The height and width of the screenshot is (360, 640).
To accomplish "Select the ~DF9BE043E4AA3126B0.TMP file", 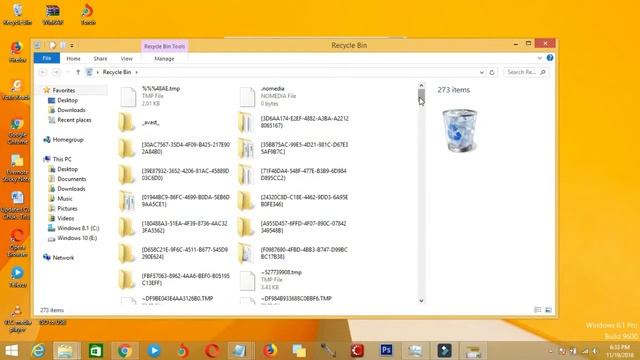I will tap(177, 298).
